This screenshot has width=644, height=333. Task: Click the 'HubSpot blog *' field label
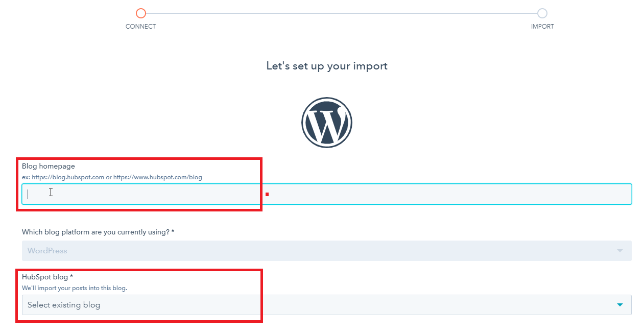tap(47, 277)
